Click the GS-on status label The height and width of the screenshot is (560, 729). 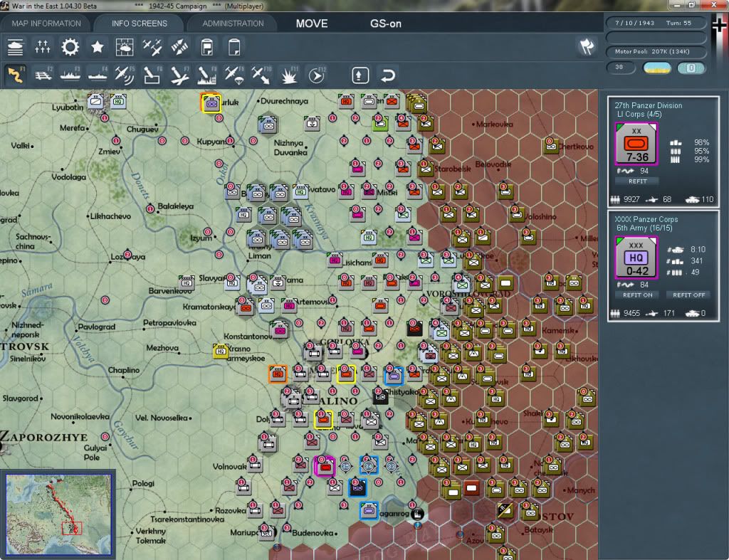click(x=385, y=23)
